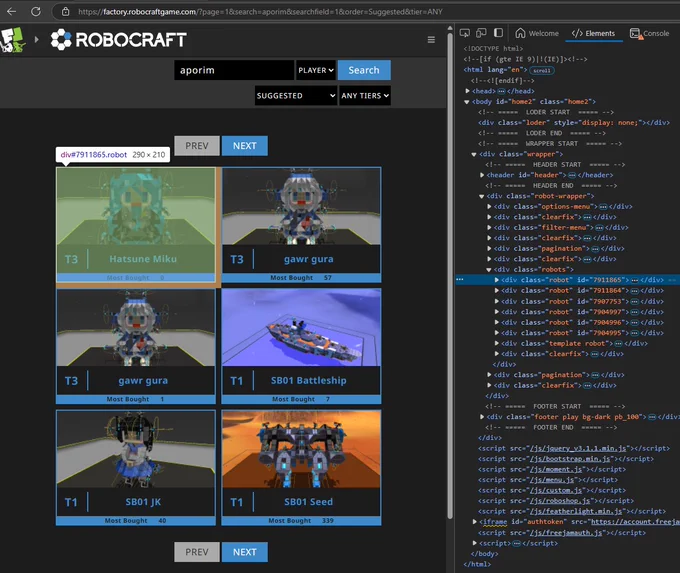The height and width of the screenshot is (573, 680).
Task: Click the browser back arrow
Action: coord(12,12)
